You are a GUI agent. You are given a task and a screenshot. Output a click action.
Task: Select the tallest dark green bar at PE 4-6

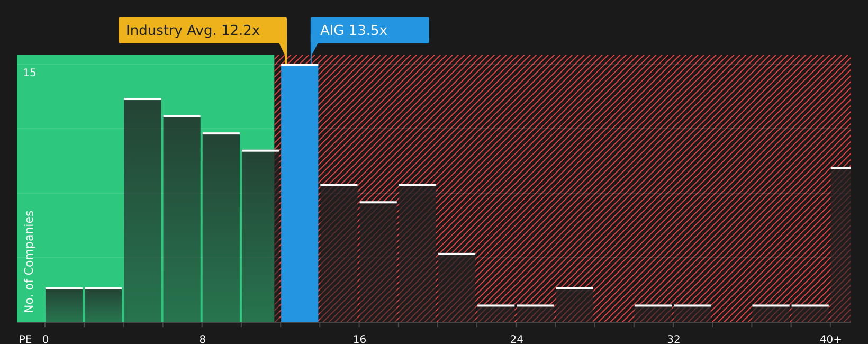142,210
